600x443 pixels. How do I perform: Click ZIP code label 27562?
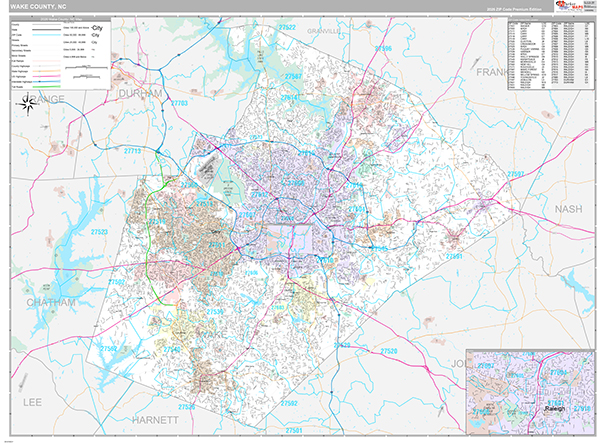click(x=109, y=349)
